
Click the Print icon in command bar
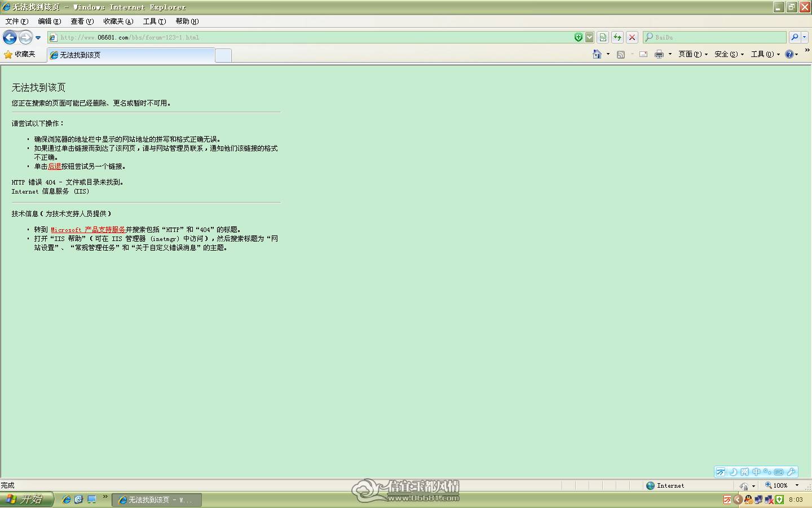click(x=659, y=54)
